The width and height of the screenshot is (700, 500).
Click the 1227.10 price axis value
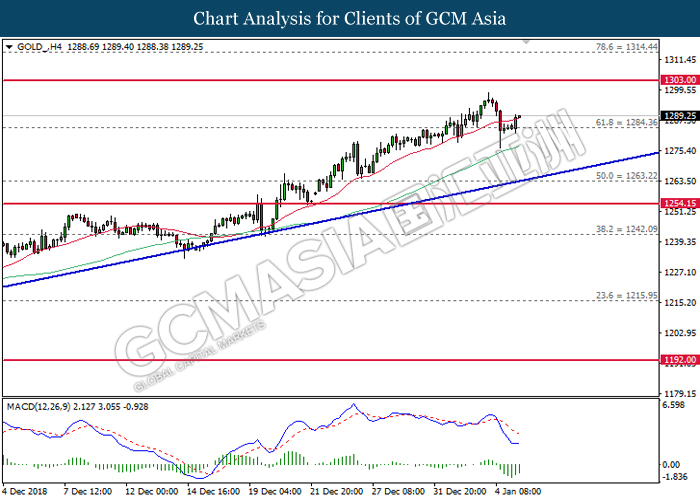click(680, 272)
